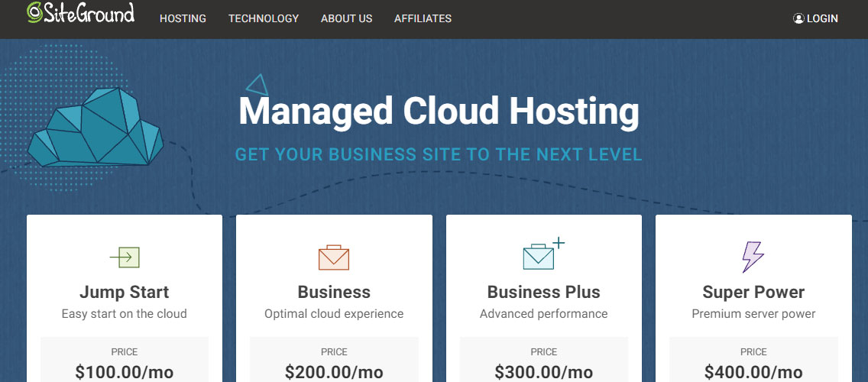This screenshot has width=868, height=382.
Task: Open the HOSTING menu
Action: [183, 19]
